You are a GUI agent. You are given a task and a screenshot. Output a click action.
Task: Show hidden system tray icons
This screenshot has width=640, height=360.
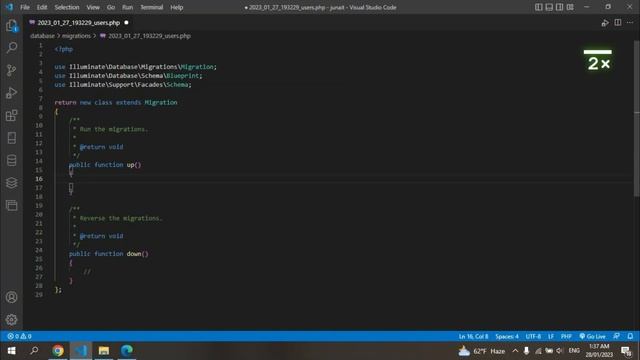pyautogui.click(x=515, y=351)
